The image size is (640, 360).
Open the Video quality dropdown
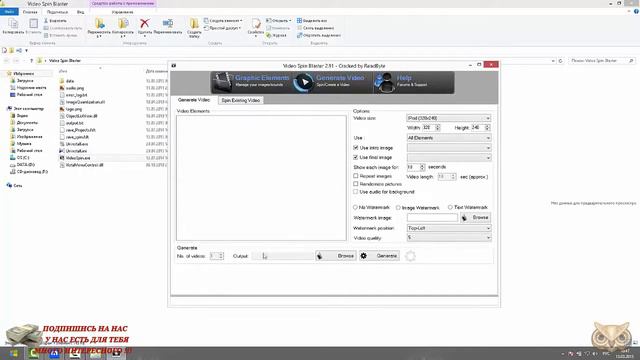coord(449,238)
